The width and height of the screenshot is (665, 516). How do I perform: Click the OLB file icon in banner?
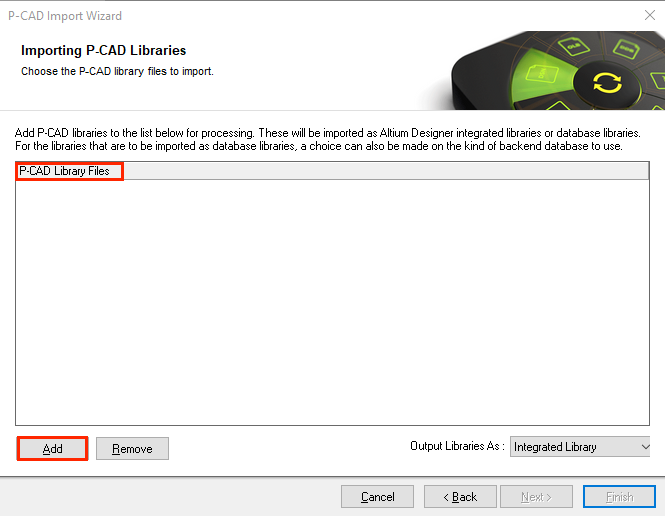click(x=573, y=46)
